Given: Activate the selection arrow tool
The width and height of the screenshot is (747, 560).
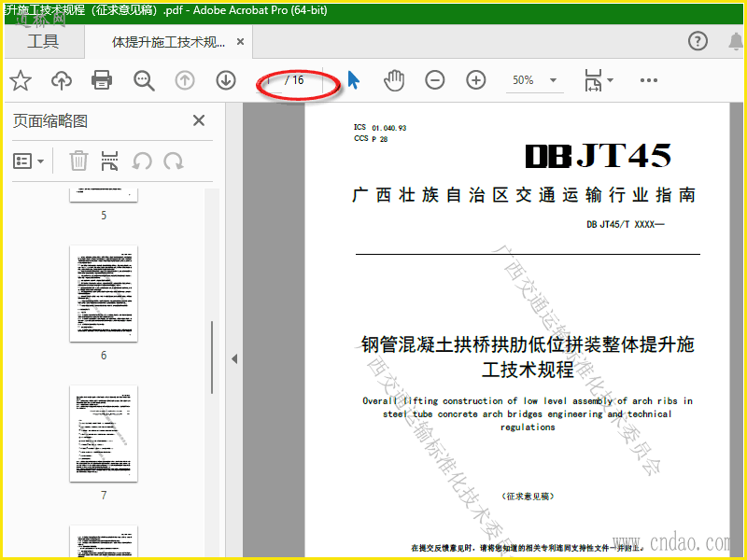Looking at the screenshot, I should 353,80.
